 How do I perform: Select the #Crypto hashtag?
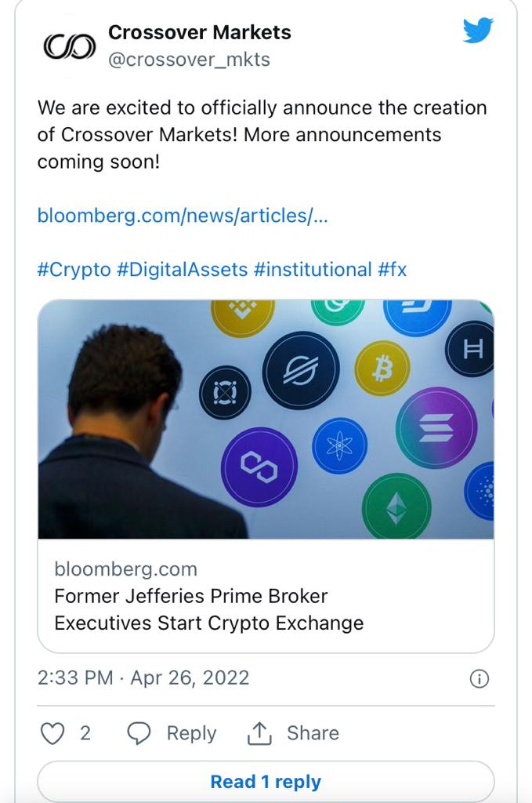click(74, 270)
